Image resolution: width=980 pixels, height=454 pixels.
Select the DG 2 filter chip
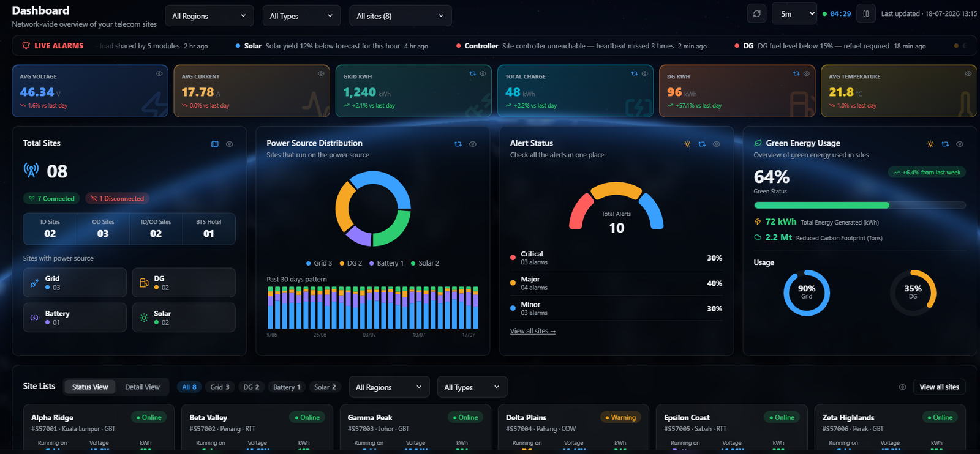click(251, 387)
